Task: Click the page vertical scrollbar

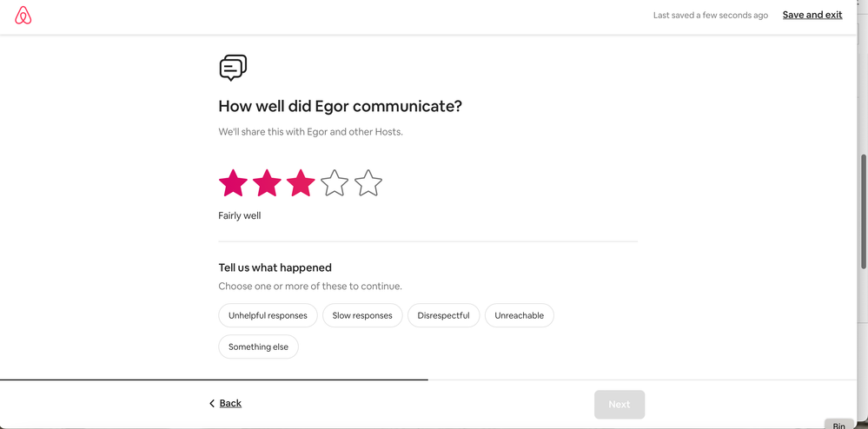Action: (863, 211)
